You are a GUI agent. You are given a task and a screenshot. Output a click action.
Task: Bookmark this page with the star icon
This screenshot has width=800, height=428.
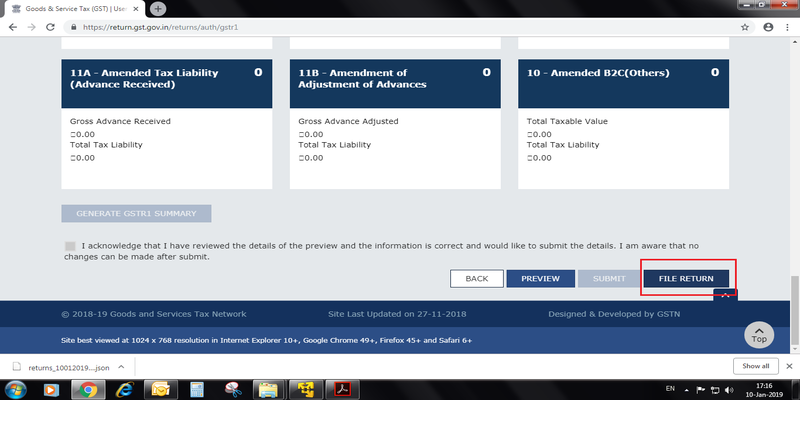[745, 27]
